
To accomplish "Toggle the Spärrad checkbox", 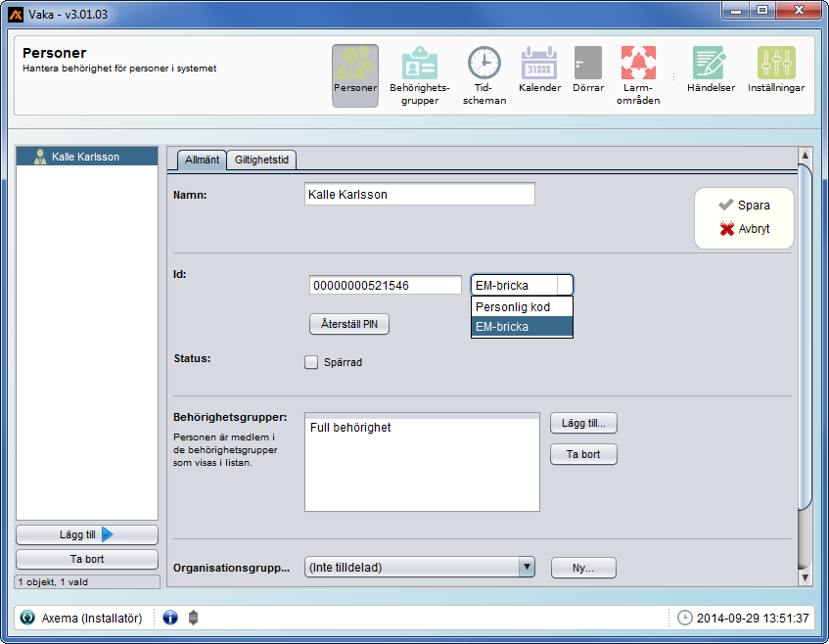I will click(x=311, y=362).
